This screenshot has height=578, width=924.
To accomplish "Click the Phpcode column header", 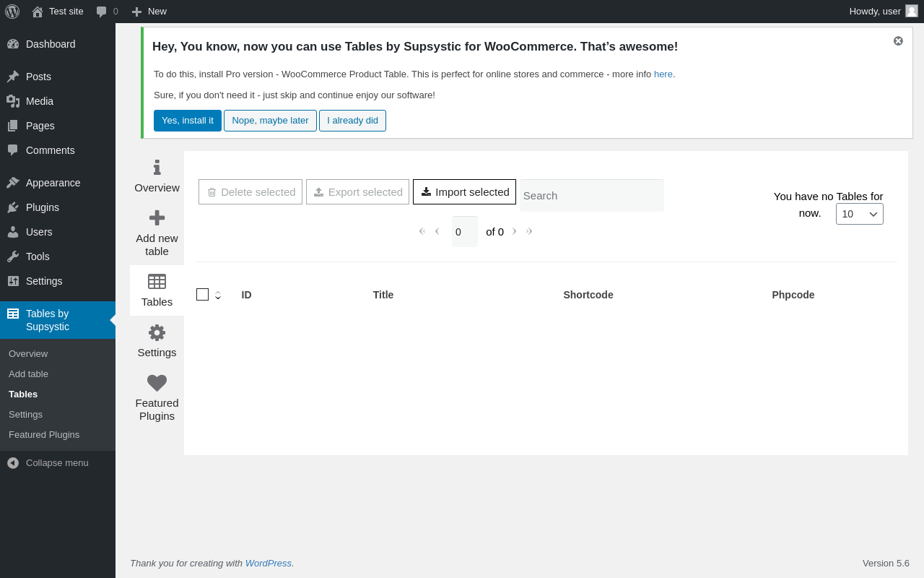I will tap(793, 295).
